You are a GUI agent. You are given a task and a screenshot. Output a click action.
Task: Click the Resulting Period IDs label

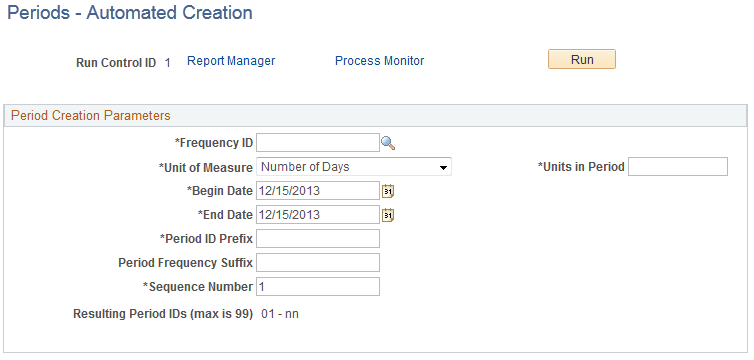163,314
